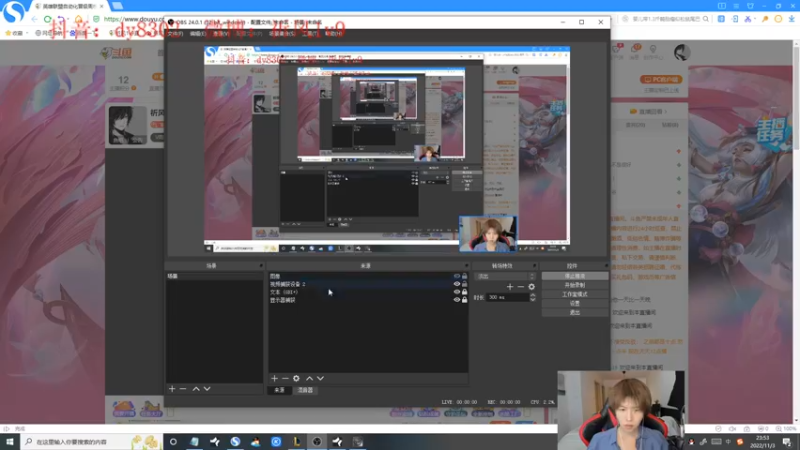Move the scene up in the Scenes panel
The height and width of the screenshot is (450, 800).
point(196,389)
